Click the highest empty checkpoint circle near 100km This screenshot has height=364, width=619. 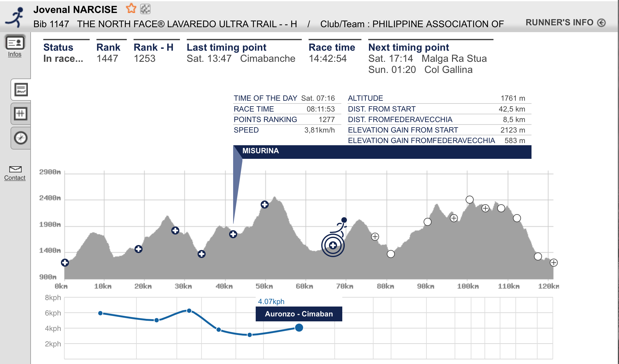(x=469, y=200)
